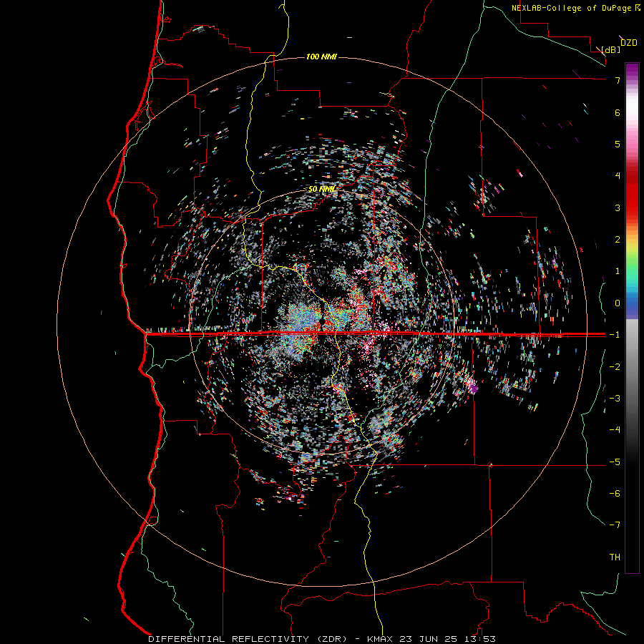Click the -4 value on the scale
Screen dimensions: 644x644
[615, 430]
